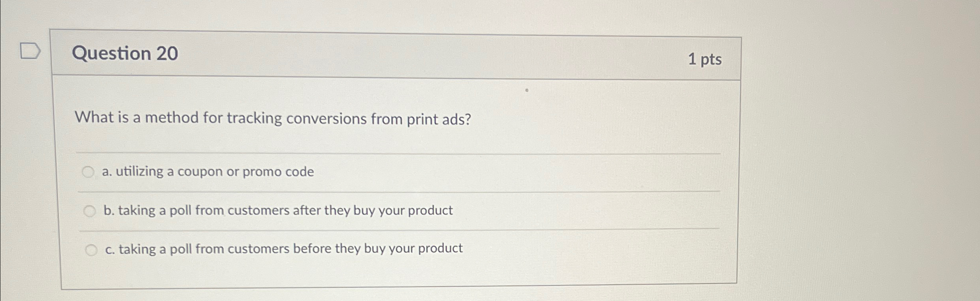Click the question text about print ads
The width and height of the screenshot is (980, 301).
click(273, 118)
